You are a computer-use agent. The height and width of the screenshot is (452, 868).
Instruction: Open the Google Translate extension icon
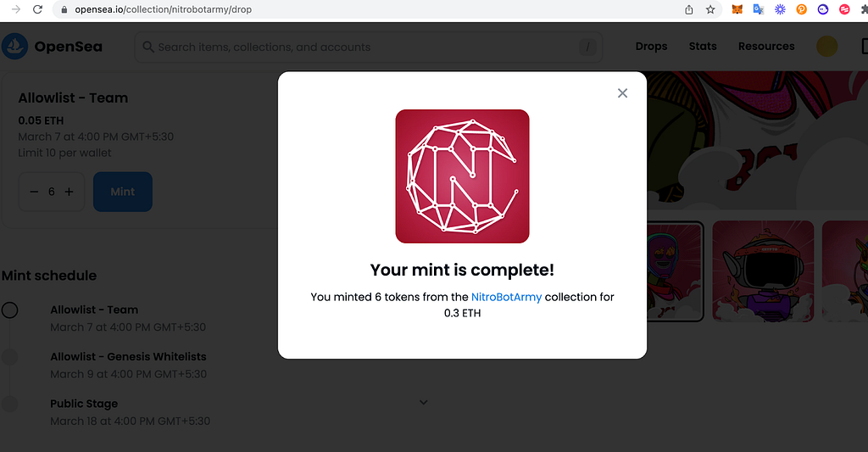coord(759,9)
